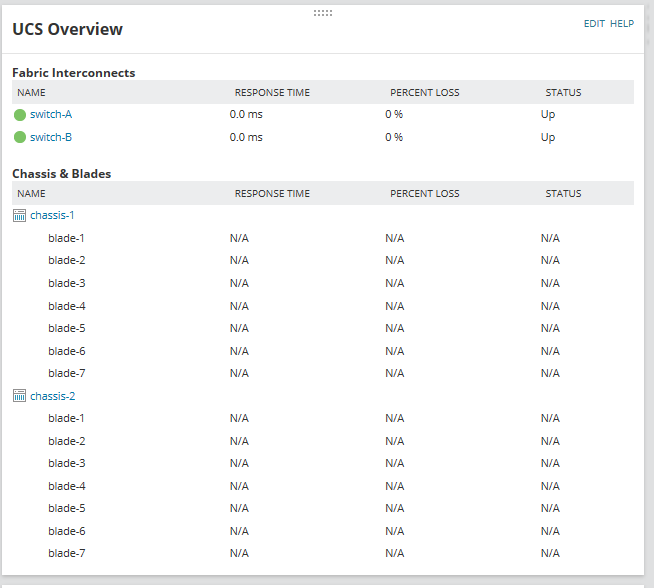Click chassis-2 blade-3 response time N/A
This screenshot has width=654, height=588.
[x=239, y=463]
